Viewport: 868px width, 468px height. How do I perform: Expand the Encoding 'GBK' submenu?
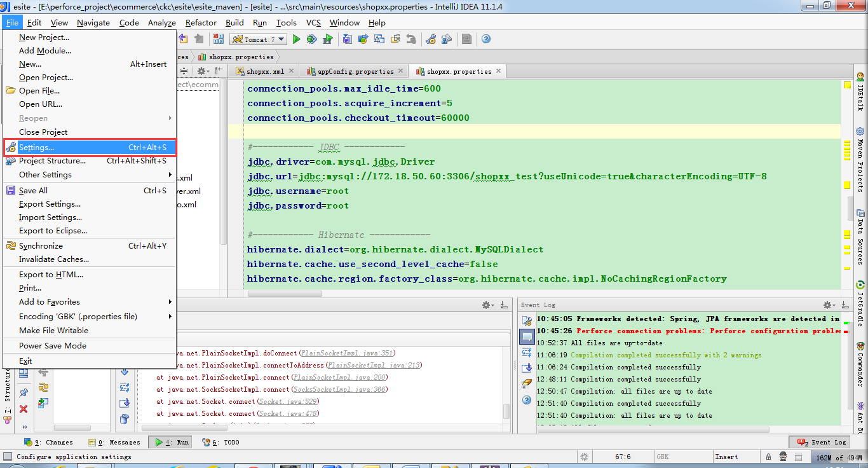90,316
